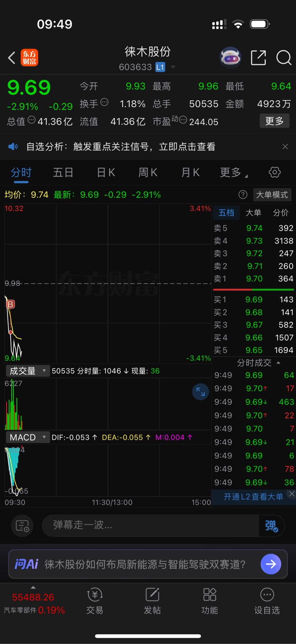Select the 大单 tab
This screenshot has height=644, width=296.
click(x=253, y=213)
